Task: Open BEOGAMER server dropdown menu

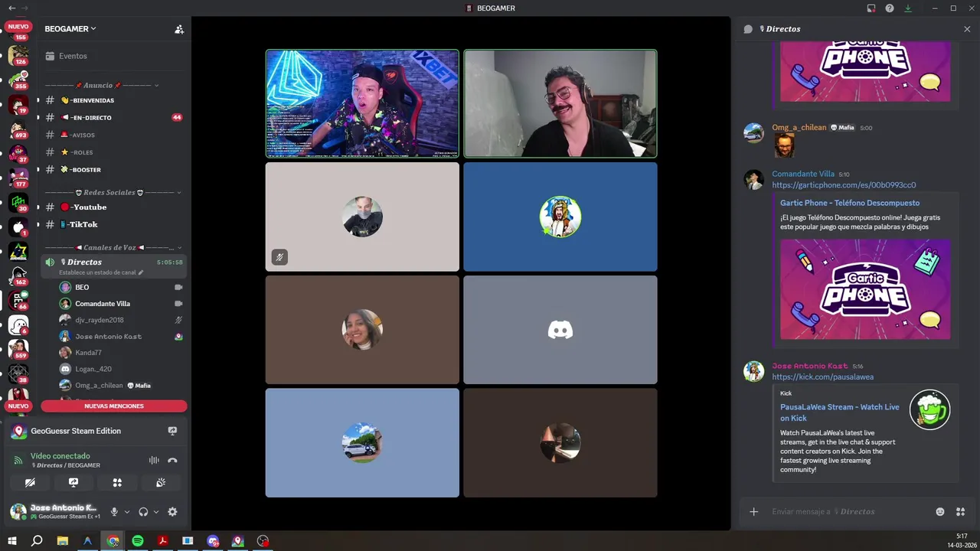Action: click(x=70, y=29)
